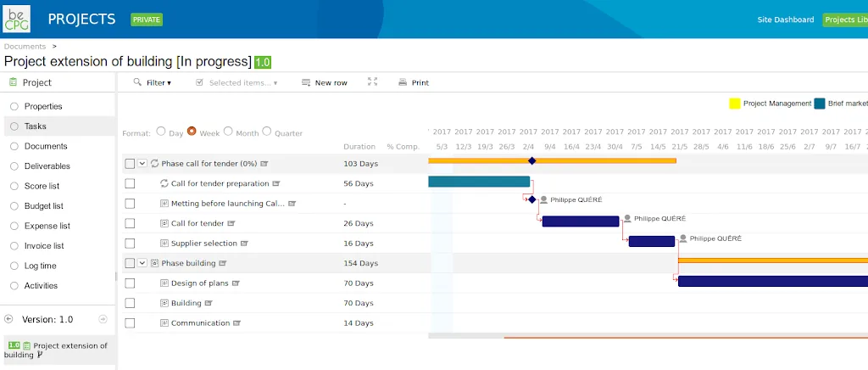Image resolution: width=868 pixels, height=370 pixels.
Task: Check the Phase call for tender row checkbox
Action: (130, 164)
